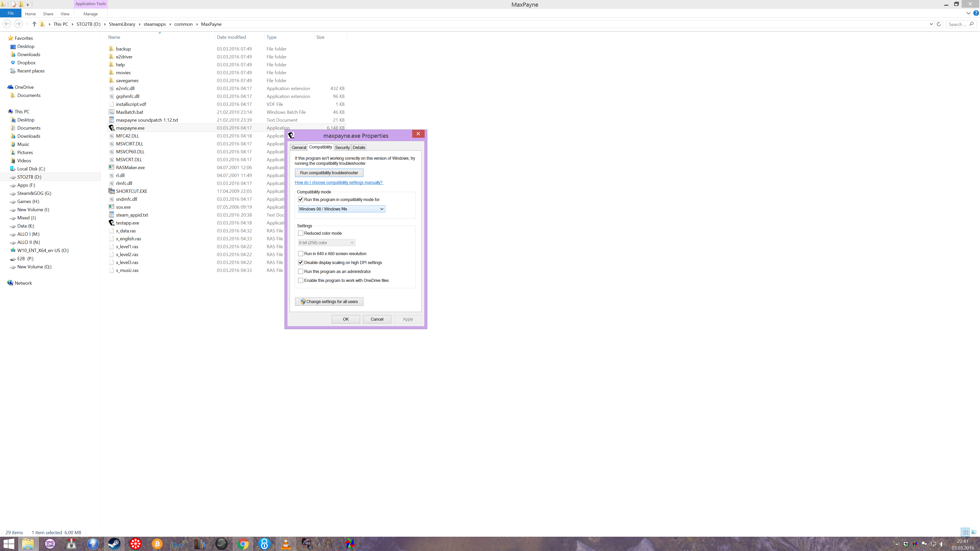Launch GOG.com from the taskbar
The width and height of the screenshot is (980, 551).
50,544
